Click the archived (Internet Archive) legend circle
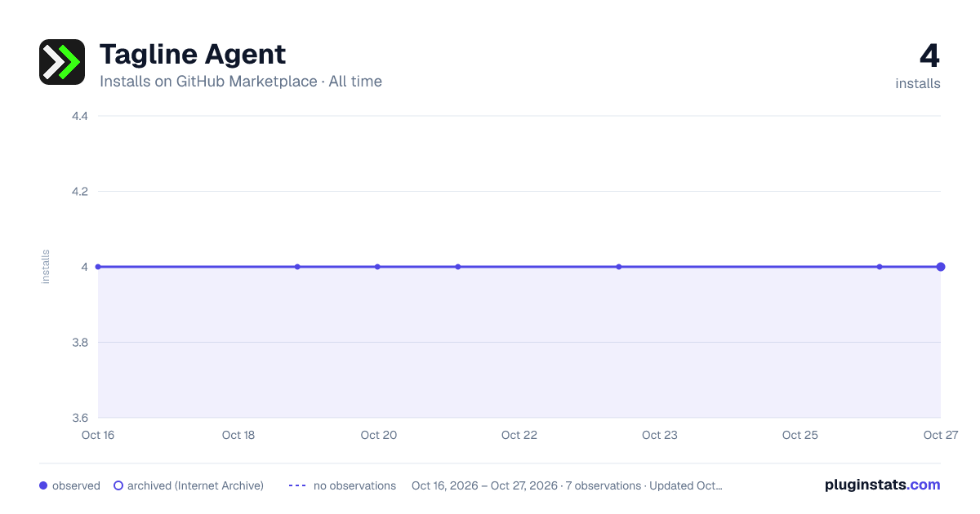 pos(118,485)
